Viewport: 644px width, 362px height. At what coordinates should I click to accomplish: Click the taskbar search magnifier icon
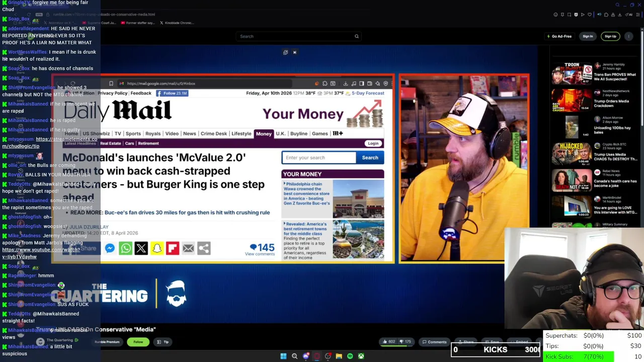294,356
